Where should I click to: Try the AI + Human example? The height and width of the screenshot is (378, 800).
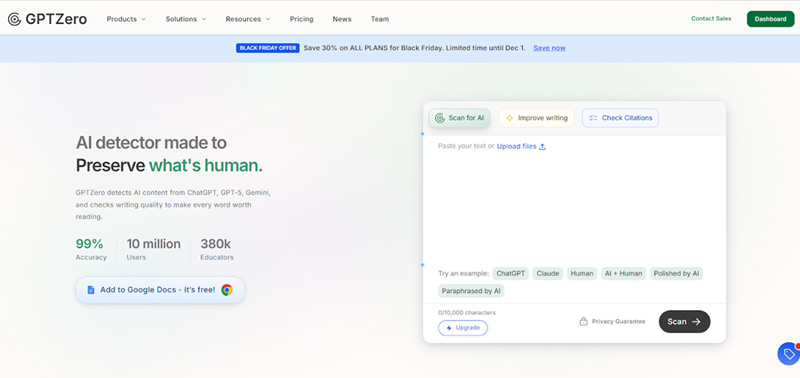[623, 273]
